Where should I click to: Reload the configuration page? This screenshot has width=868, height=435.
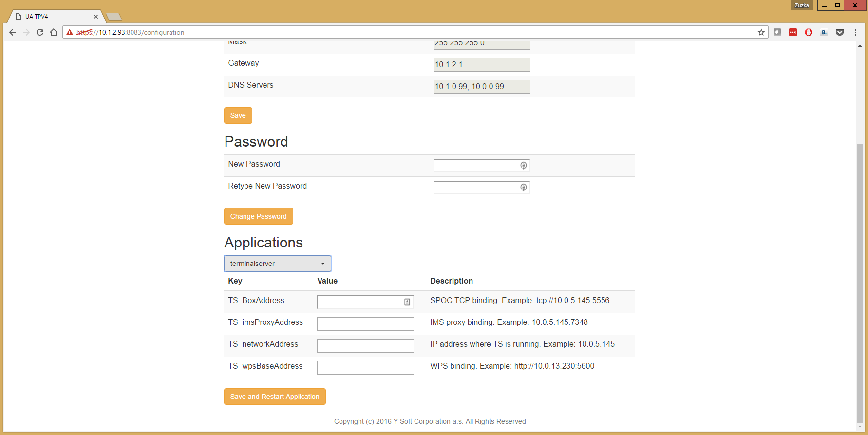(x=40, y=32)
